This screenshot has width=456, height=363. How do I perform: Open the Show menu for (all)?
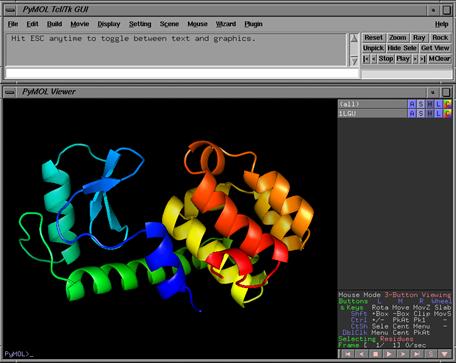tap(421, 104)
